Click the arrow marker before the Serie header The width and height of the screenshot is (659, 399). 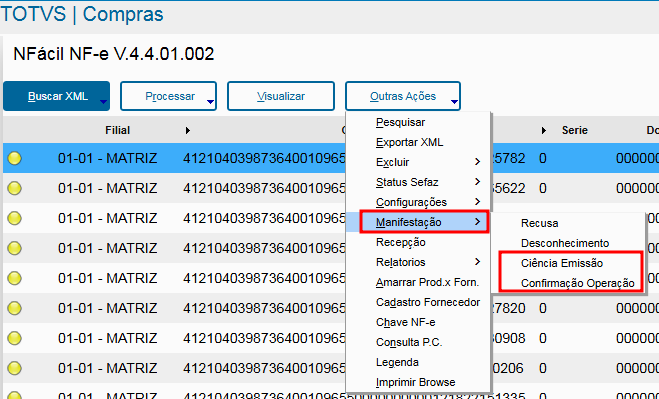click(543, 131)
